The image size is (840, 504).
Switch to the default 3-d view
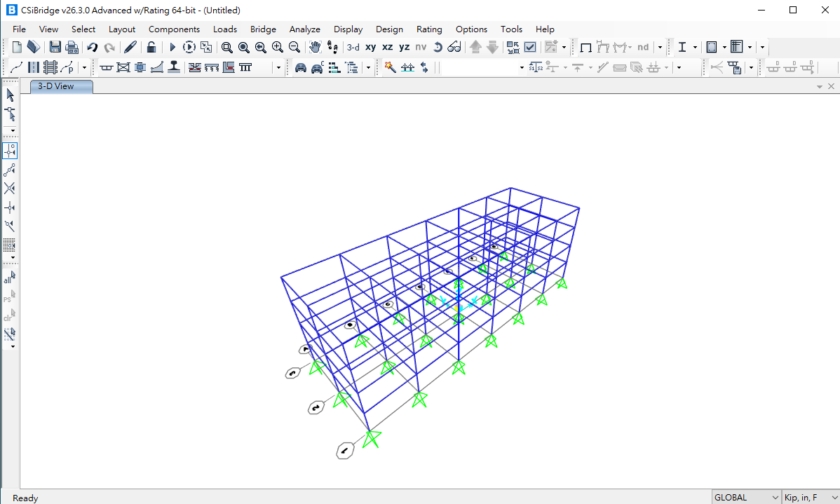(353, 47)
